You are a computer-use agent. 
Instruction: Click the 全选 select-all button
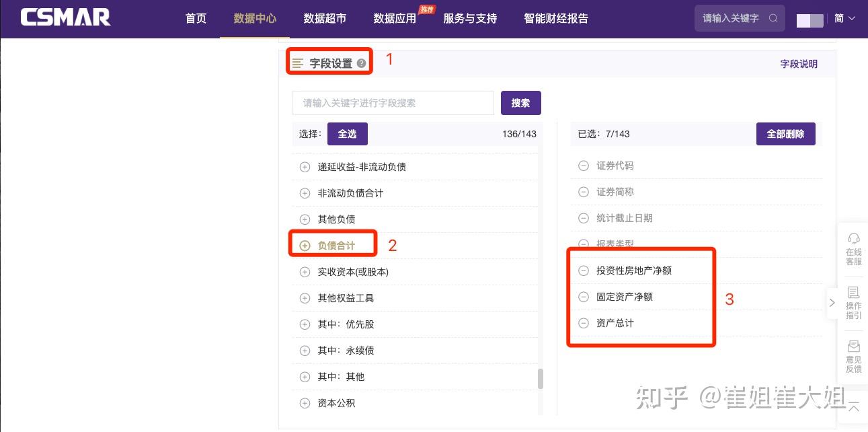pos(347,133)
